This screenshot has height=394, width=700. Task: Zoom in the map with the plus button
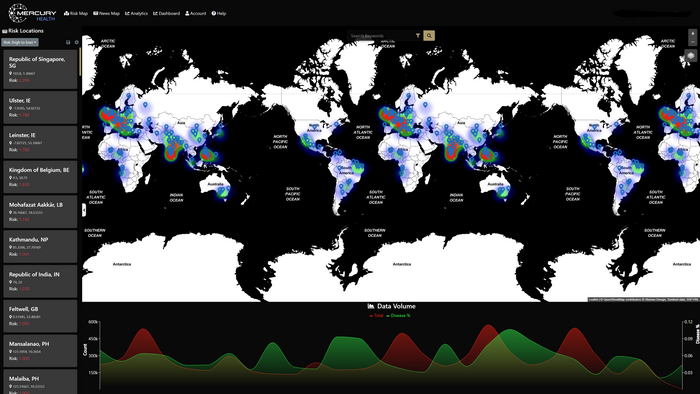coord(692,33)
